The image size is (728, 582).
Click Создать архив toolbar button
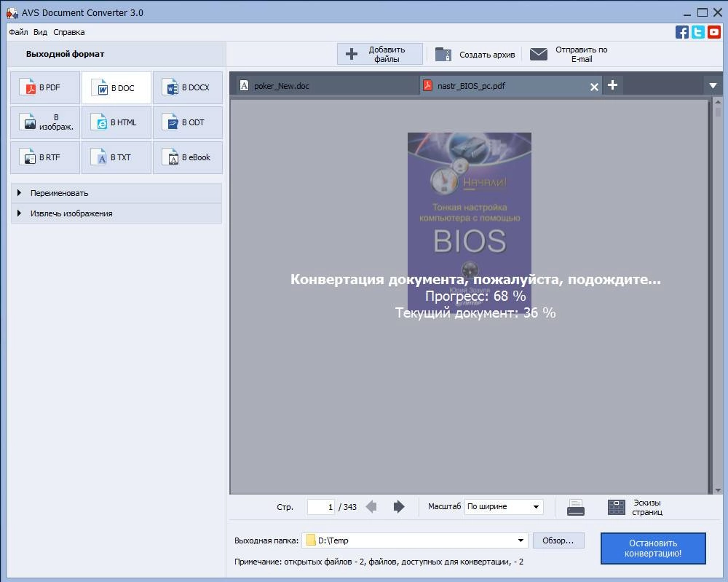475,55
